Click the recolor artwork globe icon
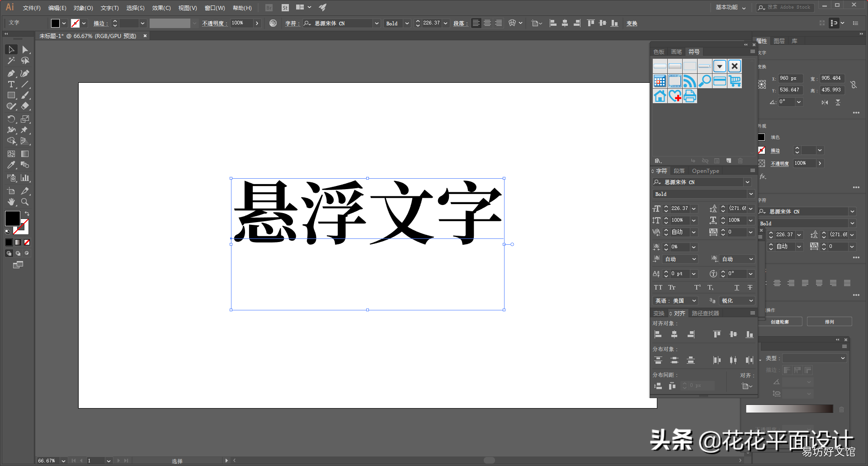Screen dimensions: 868x466 [273, 23]
